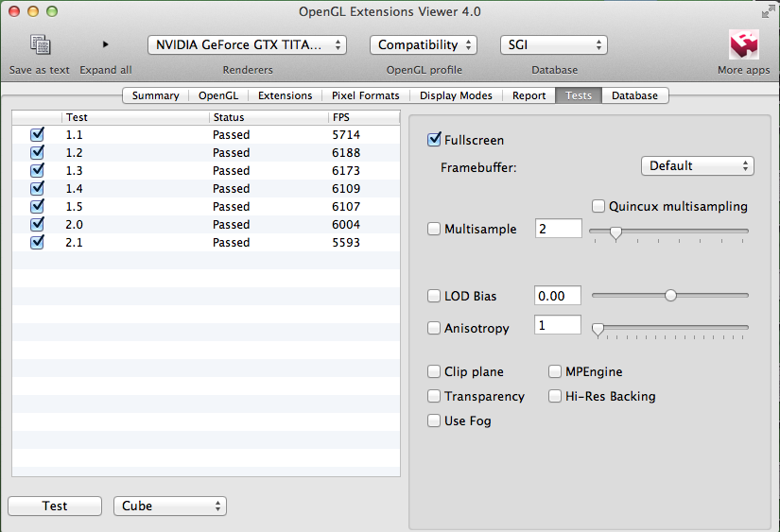The height and width of the screenshot is (532, 780).
Task: Enable the Use Fog option
Action: pos(434,420)
